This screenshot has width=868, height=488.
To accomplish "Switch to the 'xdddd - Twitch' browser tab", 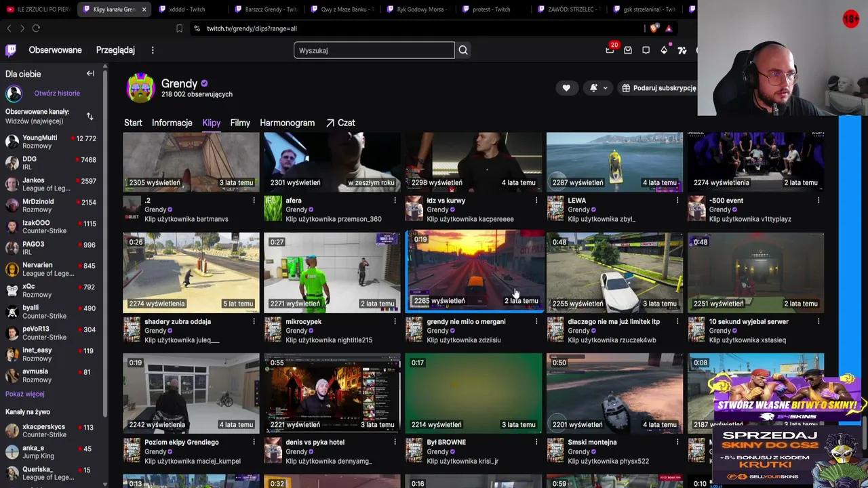I will [x=188, y=9].
